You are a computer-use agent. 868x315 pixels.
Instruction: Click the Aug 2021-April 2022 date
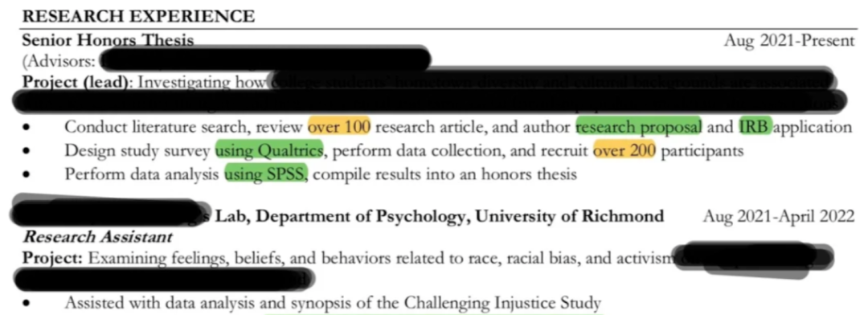pyautogui.click(x=779, y=216)
